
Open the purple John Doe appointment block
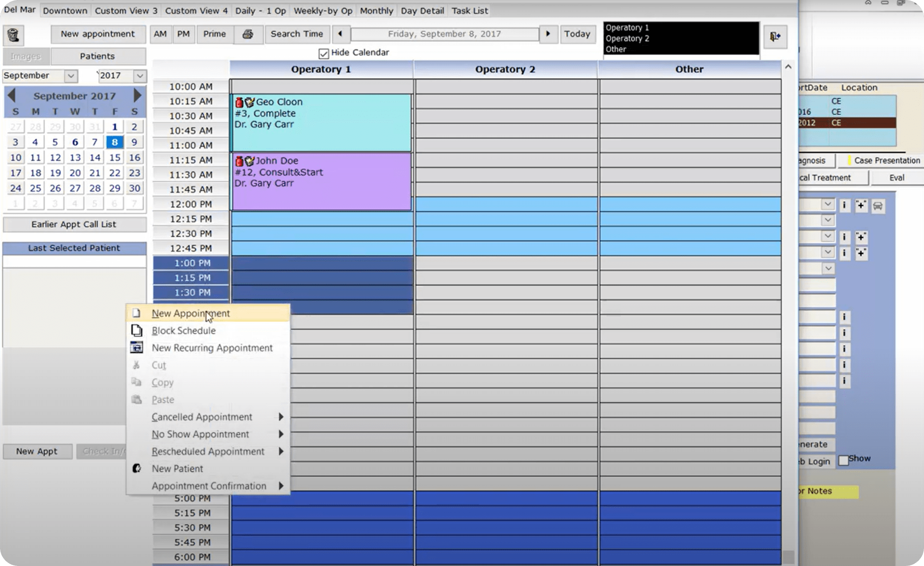point(321,182)
